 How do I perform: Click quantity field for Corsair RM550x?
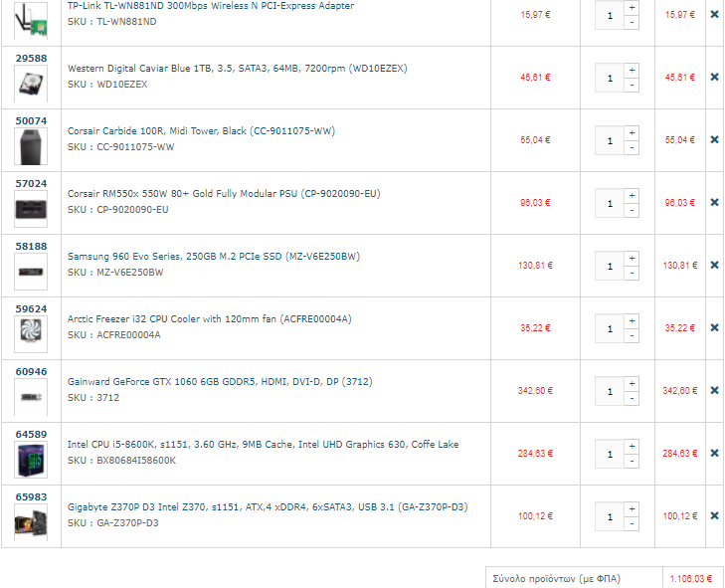pyautogui.click(x=610, y=203)
